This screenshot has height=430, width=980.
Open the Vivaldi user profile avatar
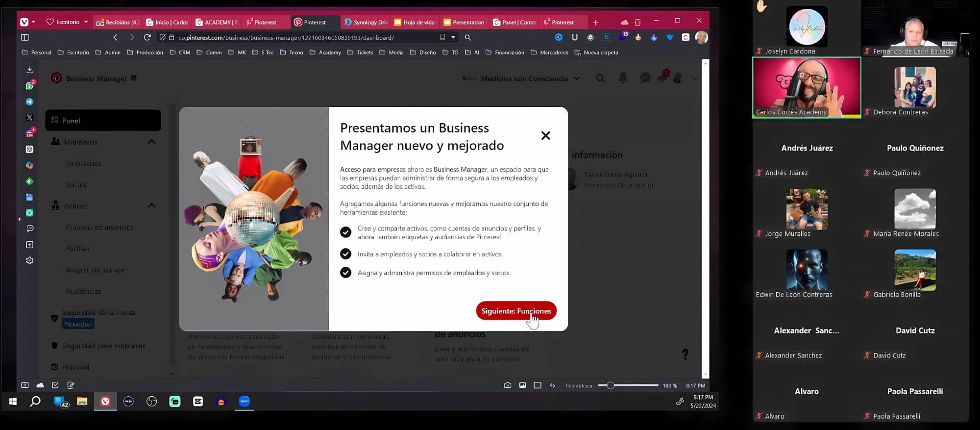(x=701, y=37)
